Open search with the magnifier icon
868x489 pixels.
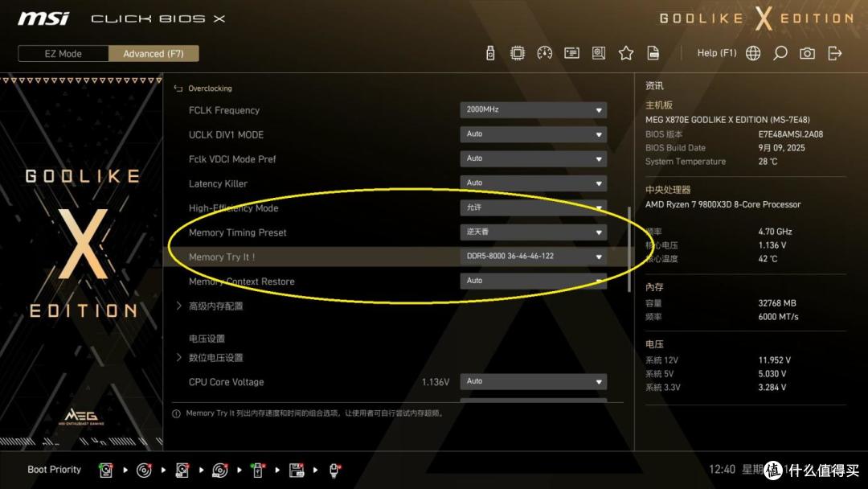click(x=780, y=53)
